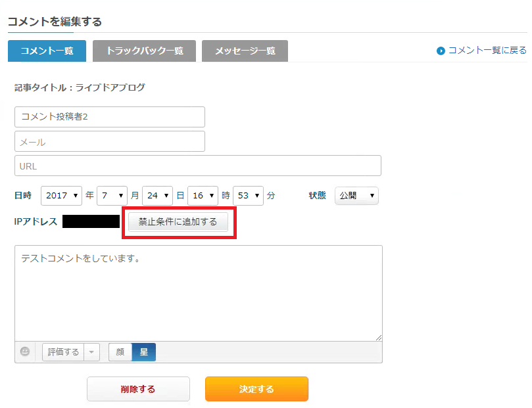Select the コメント一覧 tab
Image resolution: width=532 pixels, height=408 pixels.
(x=47, y=51)
